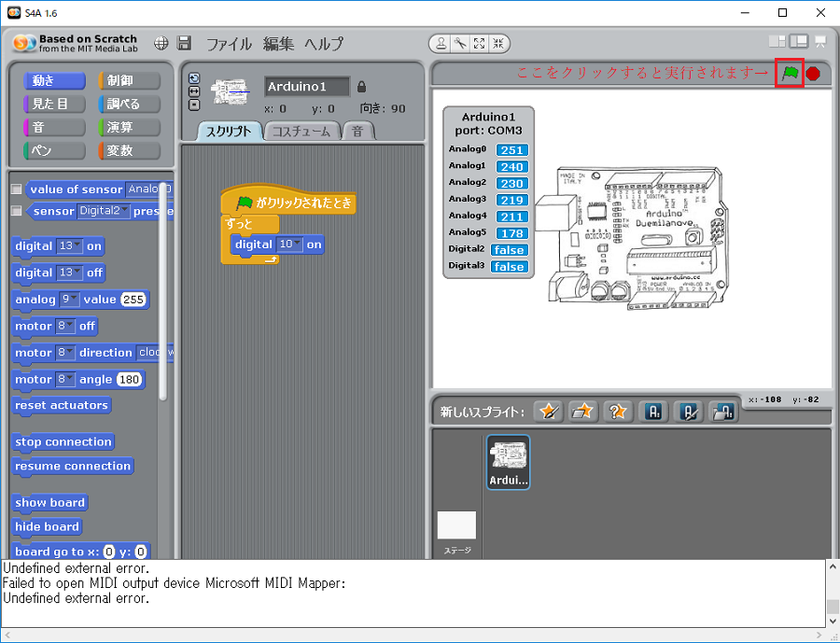Click the save project floppy icon
840x643 pixels.
(184, 44)
